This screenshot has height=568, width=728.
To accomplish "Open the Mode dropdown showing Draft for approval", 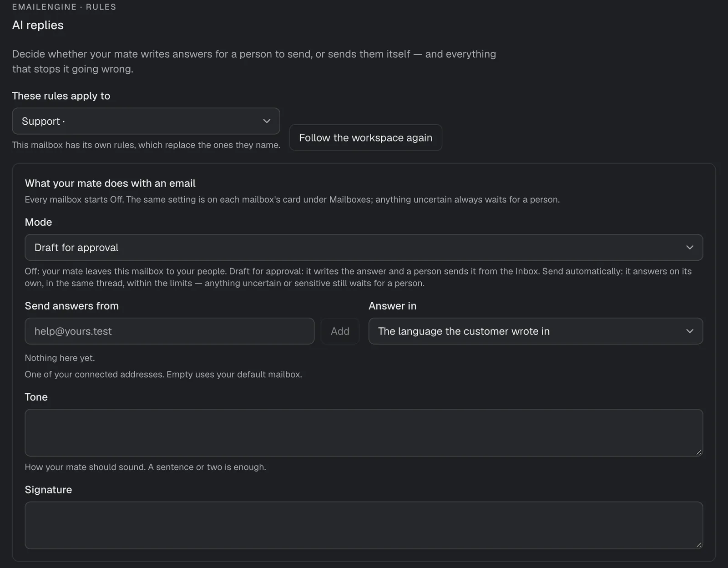I will [364, 248].
